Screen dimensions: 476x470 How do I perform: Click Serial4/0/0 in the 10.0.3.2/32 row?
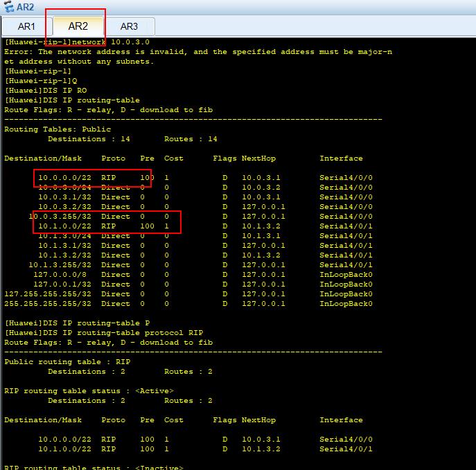[x=346, y=207]
